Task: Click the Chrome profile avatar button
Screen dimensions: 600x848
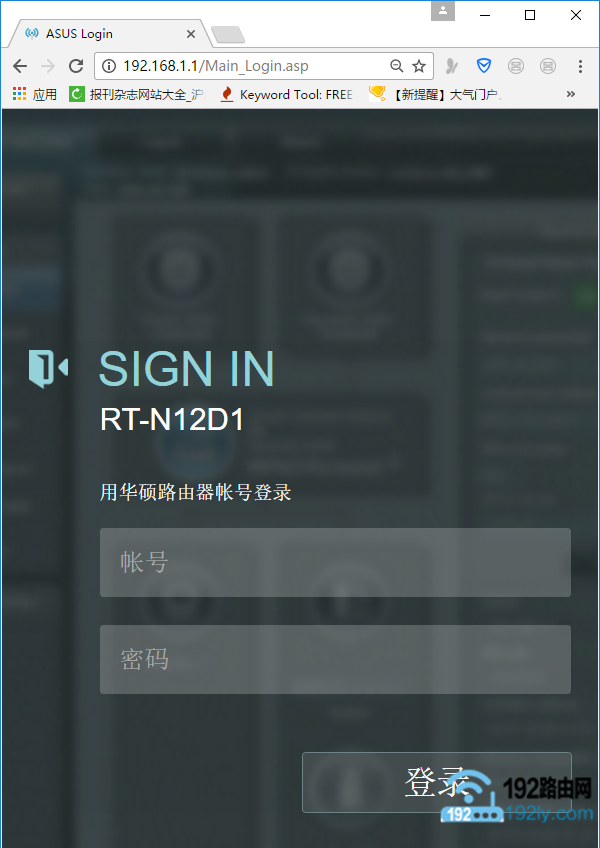Action: pyautogui.click(x=443, y=11)
